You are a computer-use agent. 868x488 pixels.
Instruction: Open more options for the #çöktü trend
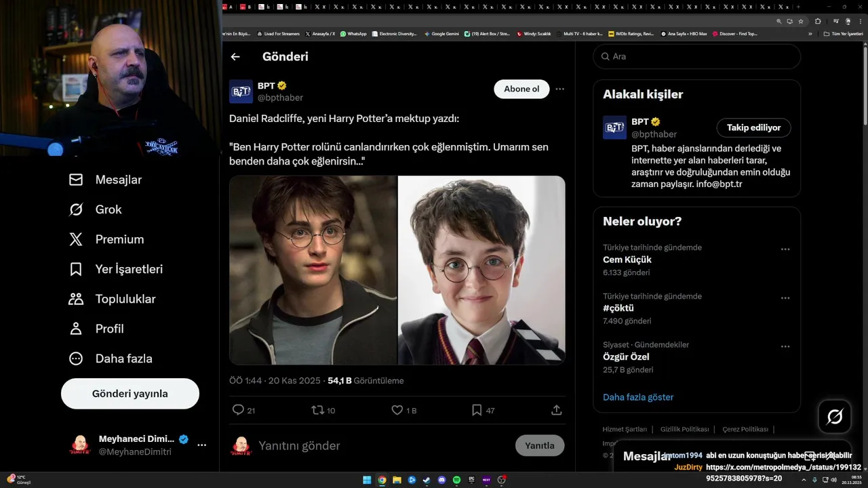pyautogui.click(x=785, y=298)
